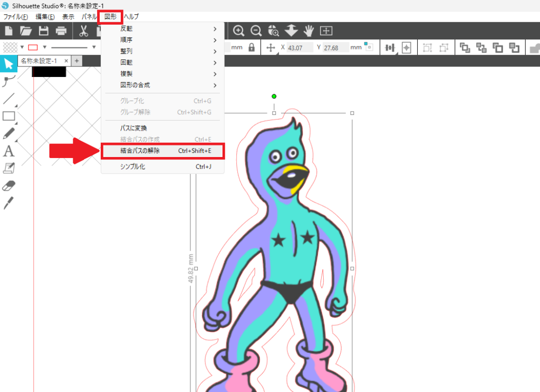
Task: Open the line style dropdown arrow
Action: click(94, 47)
